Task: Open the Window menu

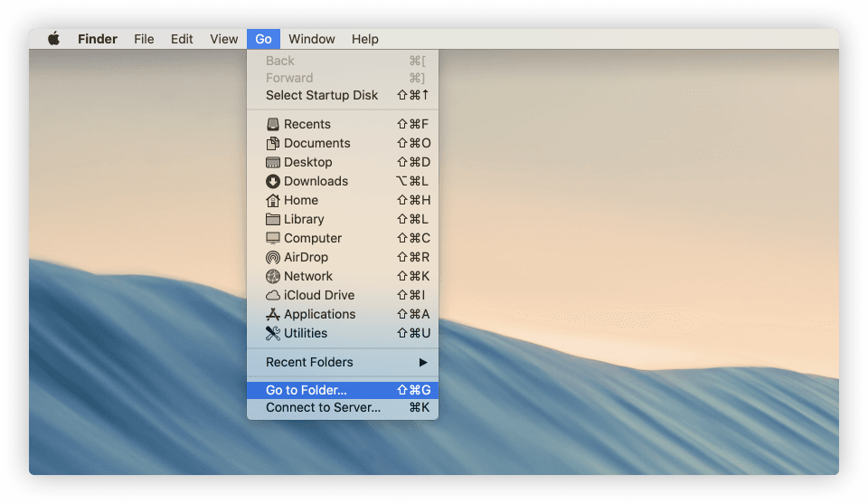Action: tap(312, 39)
